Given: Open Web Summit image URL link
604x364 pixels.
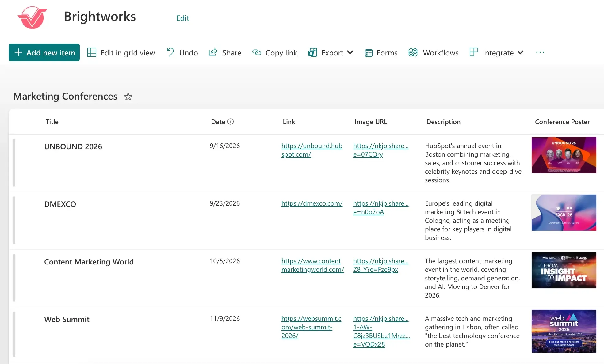Looking at the screenshot, I should click(381, 331).
